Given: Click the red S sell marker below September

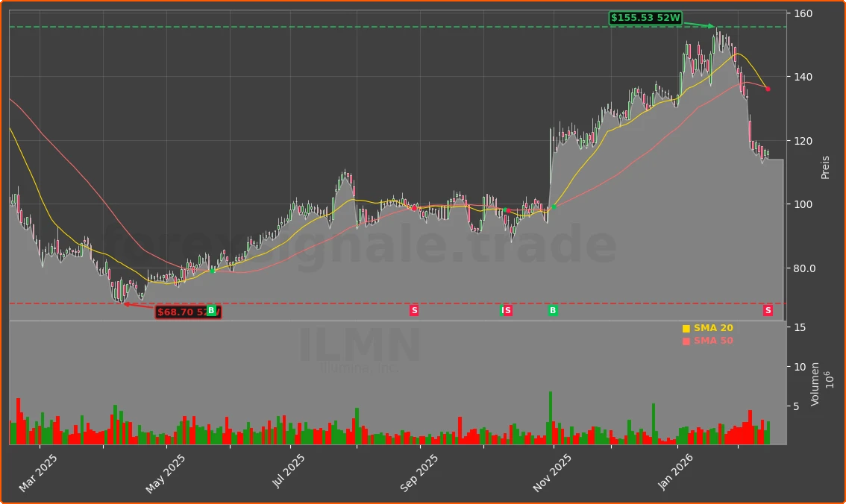Looking at the screenshot, I should [x=413, y=310].
